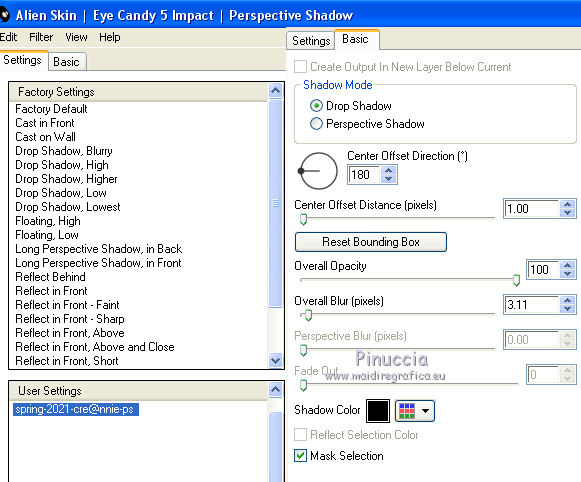Collapse the Factory Settings list header arrow

point(275,90)
